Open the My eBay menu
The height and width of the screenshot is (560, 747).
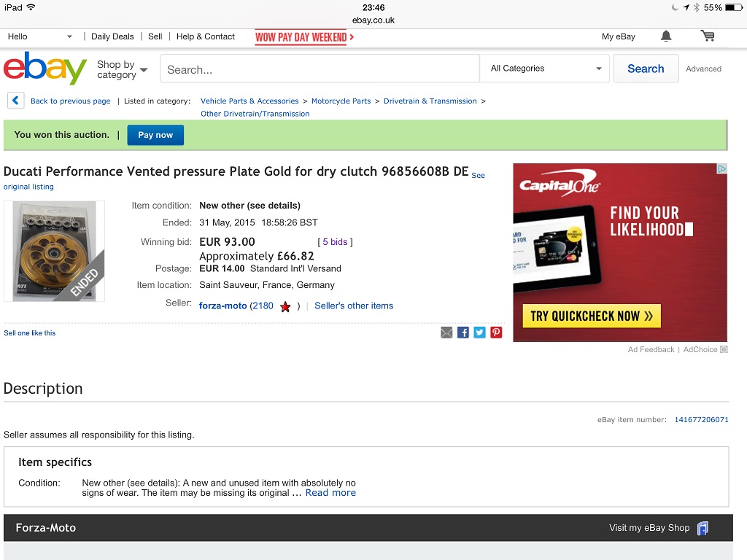pos(619,36)
